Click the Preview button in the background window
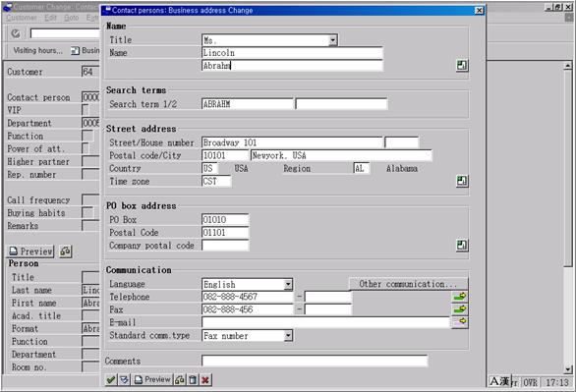 point(30,252)
